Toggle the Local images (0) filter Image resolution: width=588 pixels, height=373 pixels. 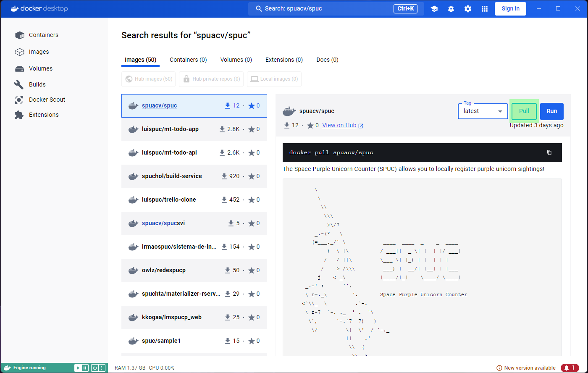[x=274, y=79]
